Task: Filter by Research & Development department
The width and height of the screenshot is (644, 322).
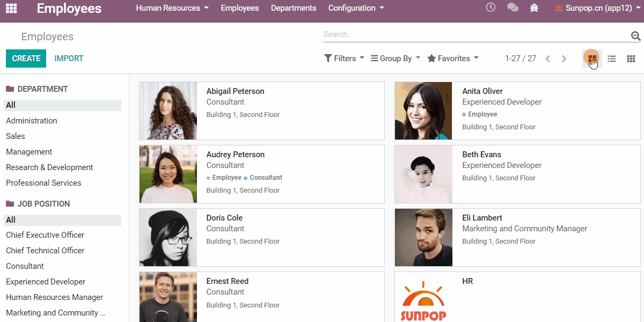Action: click(49, 167)
